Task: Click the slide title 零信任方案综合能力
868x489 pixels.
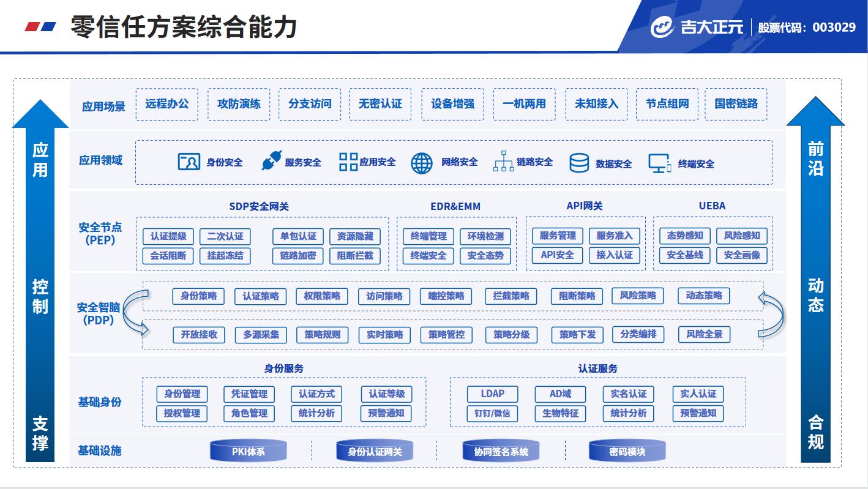Action: [184, 28]
